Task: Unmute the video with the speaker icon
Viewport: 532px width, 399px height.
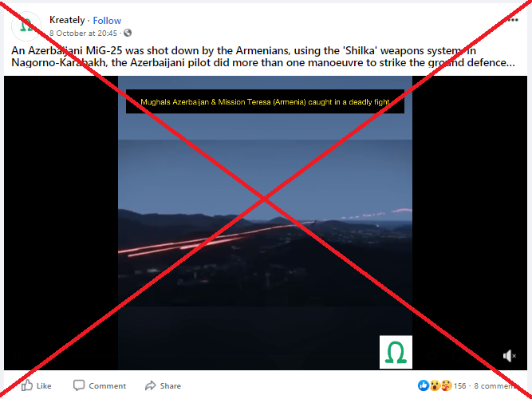Action: [x=509, y=356]
